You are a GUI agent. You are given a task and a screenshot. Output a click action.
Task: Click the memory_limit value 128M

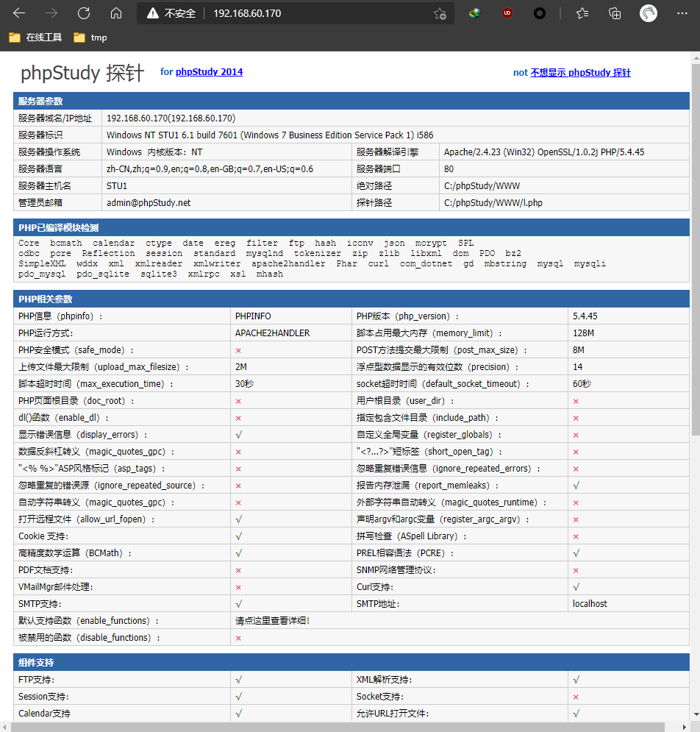[583, 333]
